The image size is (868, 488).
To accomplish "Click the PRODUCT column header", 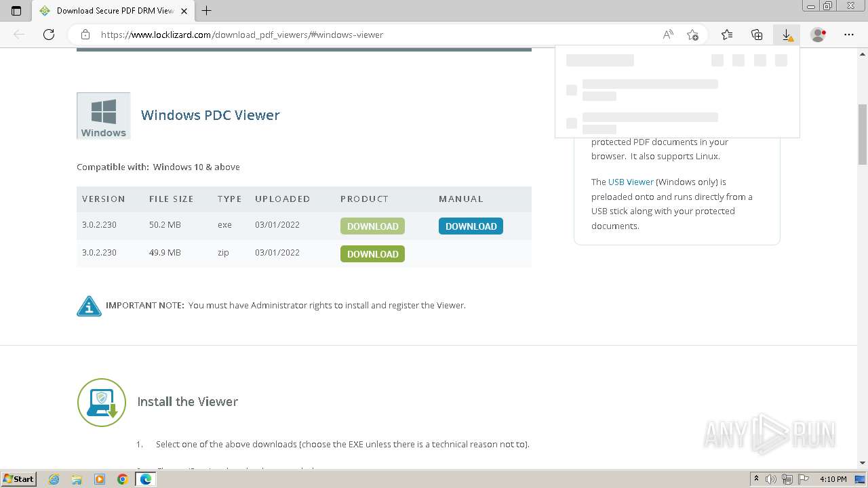I will click(x=364, y=199).
